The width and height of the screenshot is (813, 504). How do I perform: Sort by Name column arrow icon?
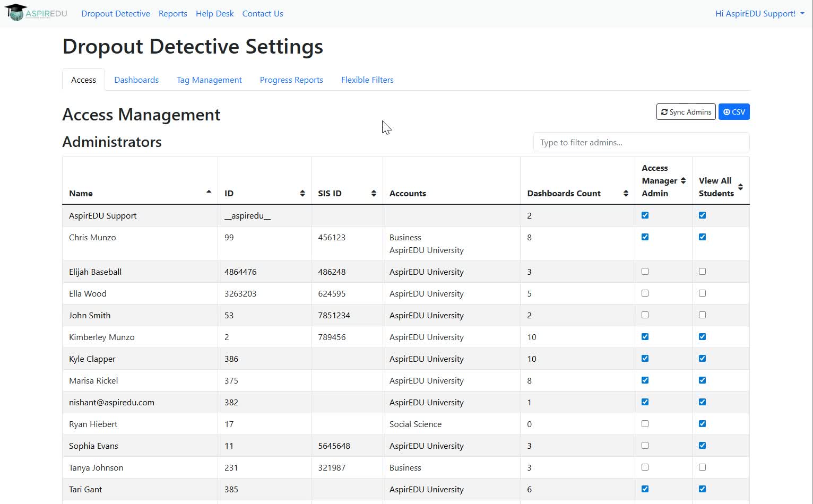point(209,192)
